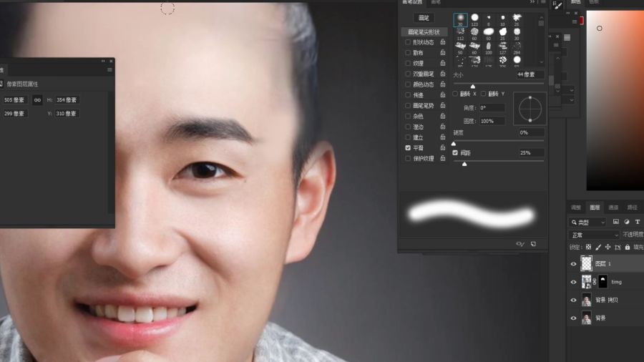Click the link width and height icon
Image resolution: width=644 pixels, height=362 pixels.
click(x=38, y=100)
